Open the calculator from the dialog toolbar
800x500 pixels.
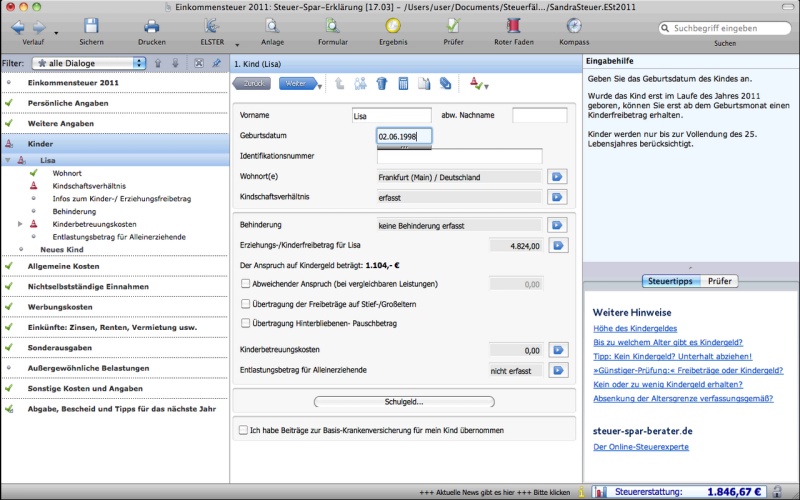(403, 84)
